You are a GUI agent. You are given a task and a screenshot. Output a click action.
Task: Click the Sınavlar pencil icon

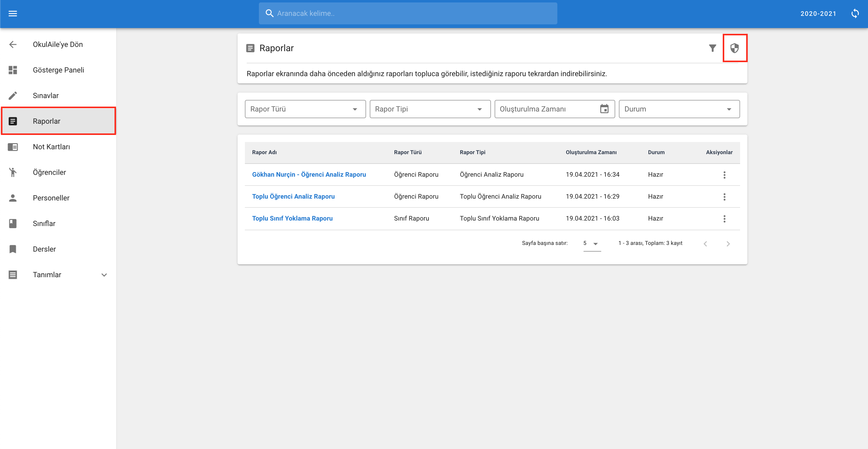[13, 96]
